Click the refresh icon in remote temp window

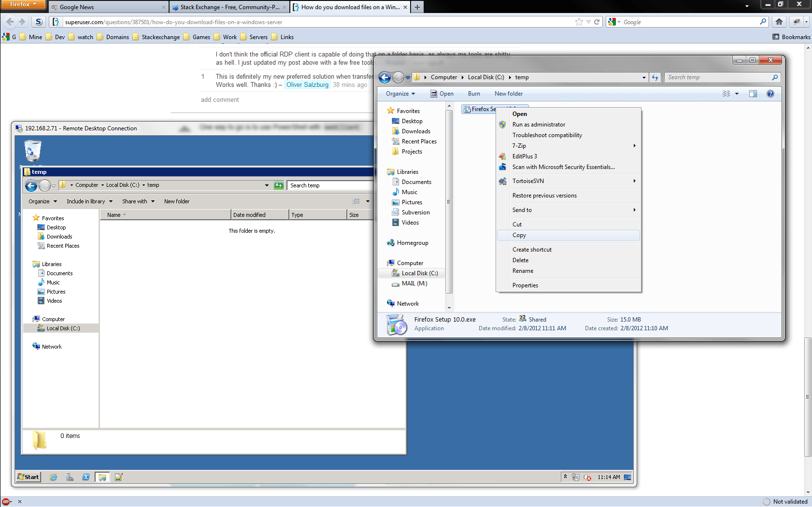coord(279,185)
